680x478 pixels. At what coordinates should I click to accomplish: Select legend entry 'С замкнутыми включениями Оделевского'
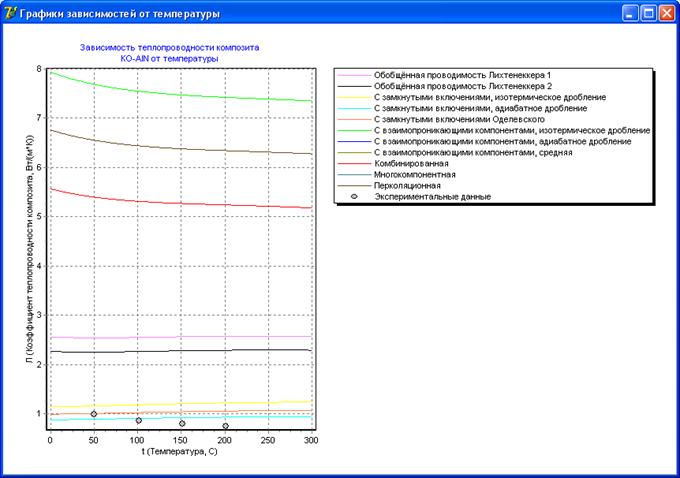coord(459,119)
